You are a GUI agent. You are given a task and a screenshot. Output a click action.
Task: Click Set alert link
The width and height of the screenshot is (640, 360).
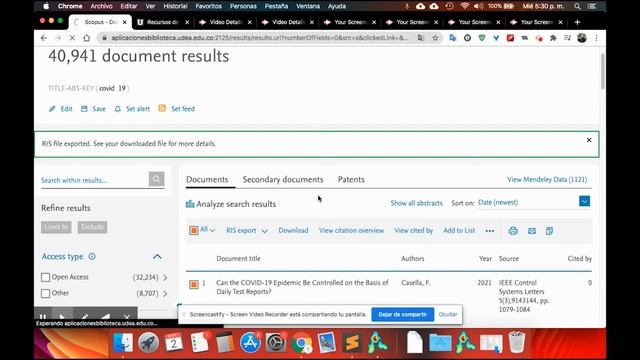[x=132, y=109]
